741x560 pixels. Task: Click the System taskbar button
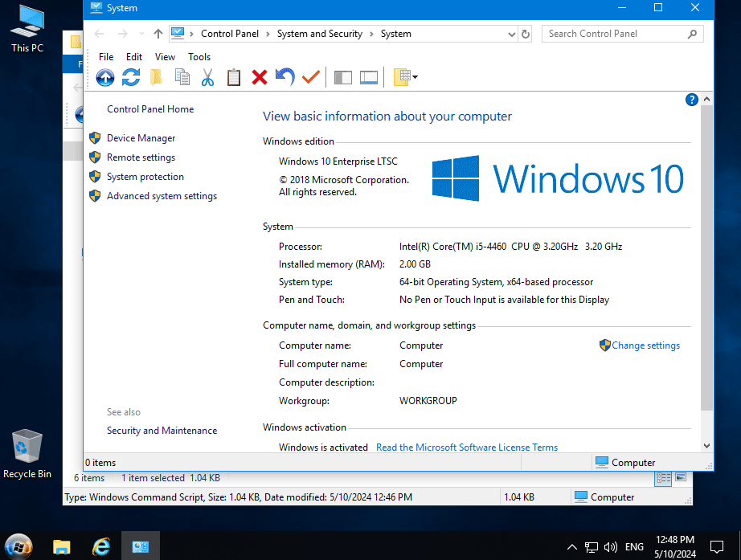click(141, 546)
